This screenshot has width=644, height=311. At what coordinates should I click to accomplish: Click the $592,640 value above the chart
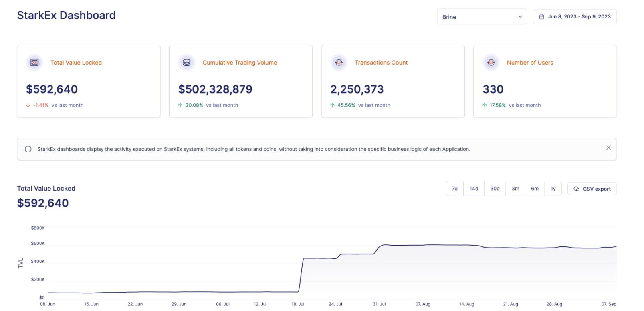(43, 203)
